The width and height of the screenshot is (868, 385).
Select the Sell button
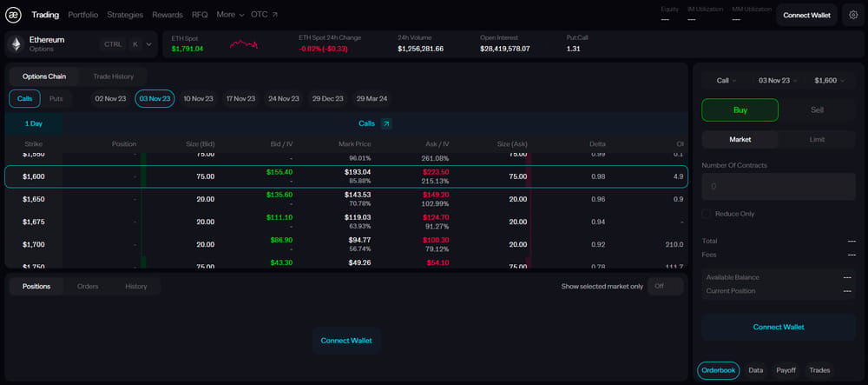coord(817,110)
